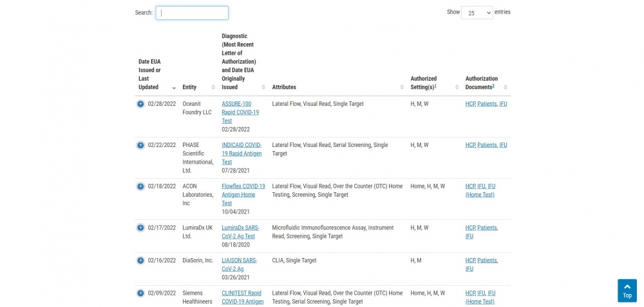Expand the ACON Laboratories row details
Screen dimensions: 644x307
[140, 186]
